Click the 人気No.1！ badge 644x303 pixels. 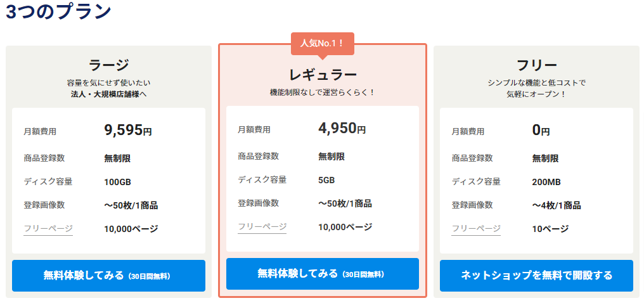point(322,44)
